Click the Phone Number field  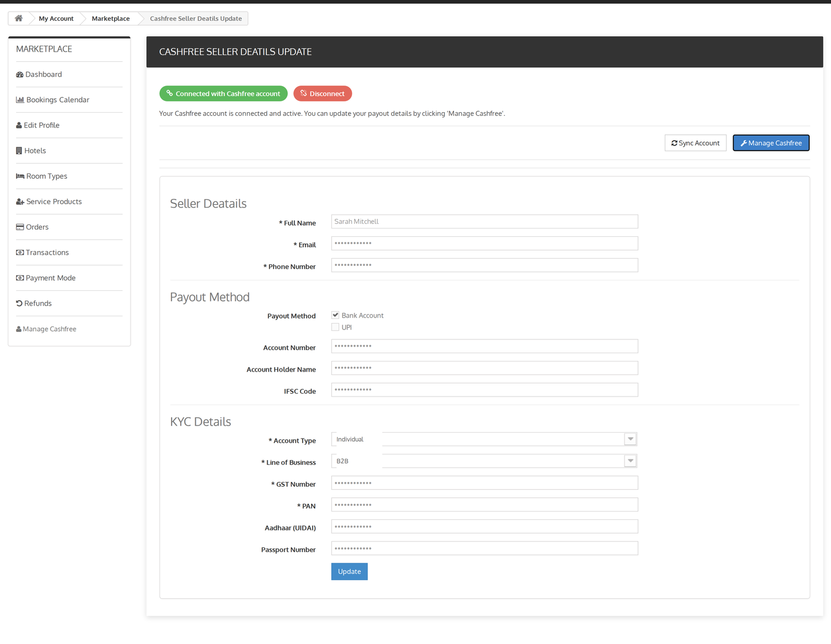click(x=484, y=265)
